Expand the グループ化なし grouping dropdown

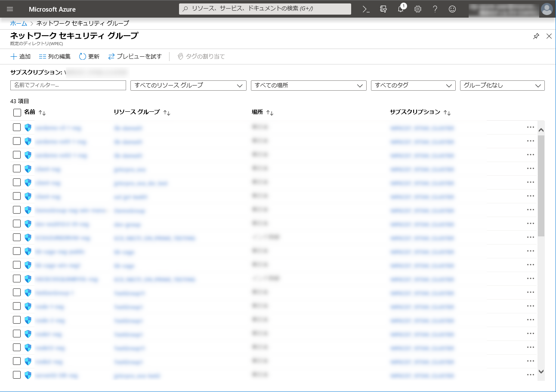[502, 86]
